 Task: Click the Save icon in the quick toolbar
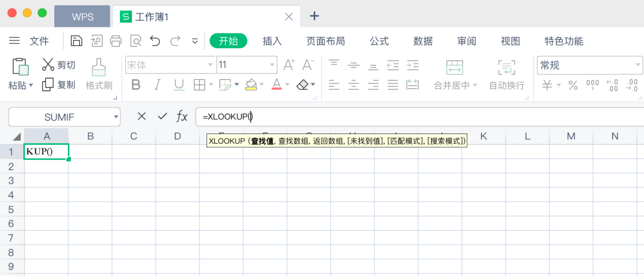(76, 41)
